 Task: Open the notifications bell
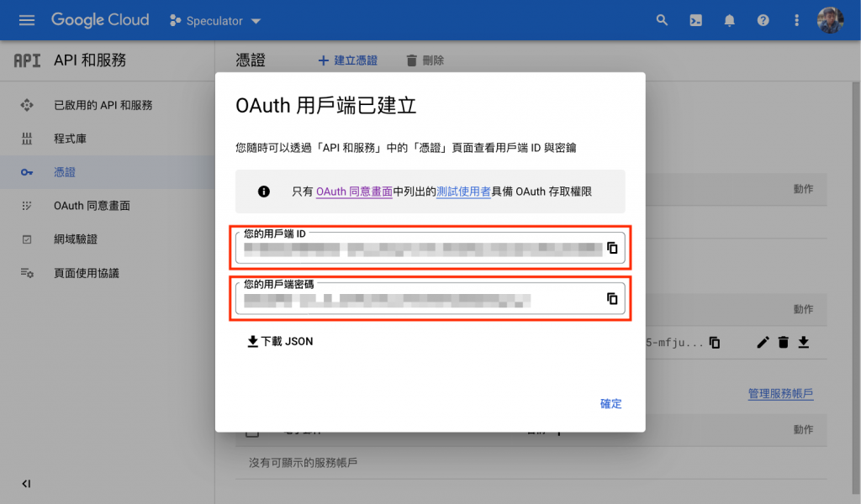click(729, 20)
